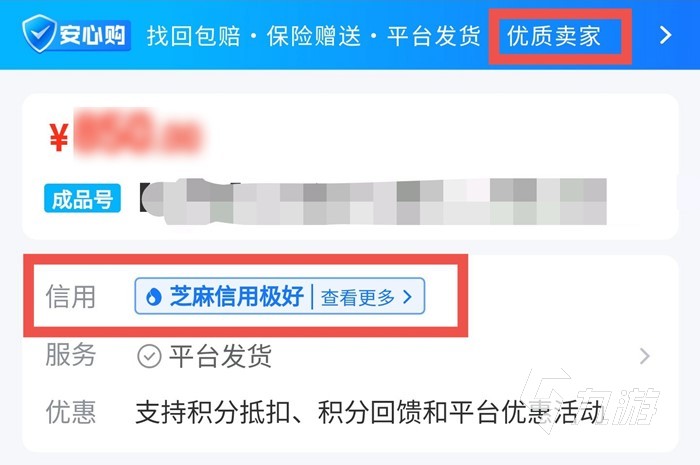Open 查看更多 credit details

click(x=358, y=297)
